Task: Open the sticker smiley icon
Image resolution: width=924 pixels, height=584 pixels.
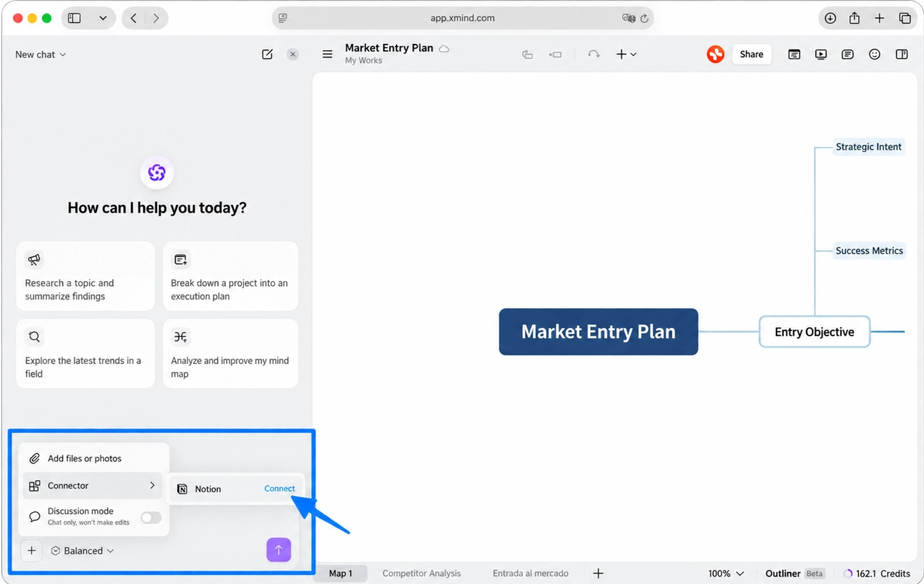Action: 874,55
